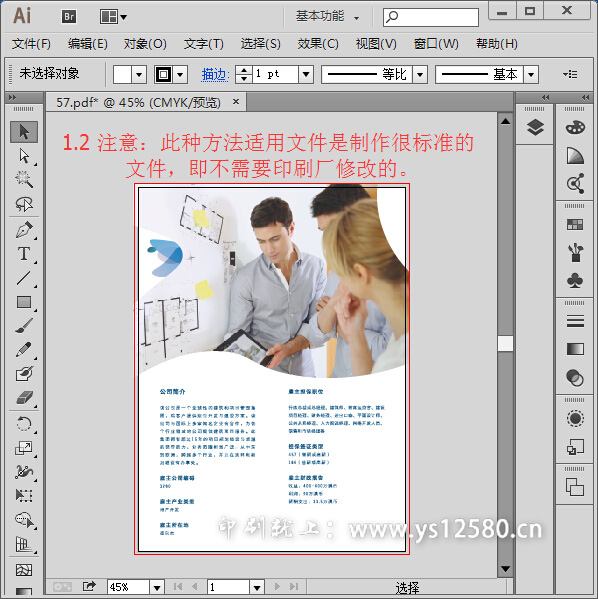Open the Layers panel icon

[x=535, y=128]
